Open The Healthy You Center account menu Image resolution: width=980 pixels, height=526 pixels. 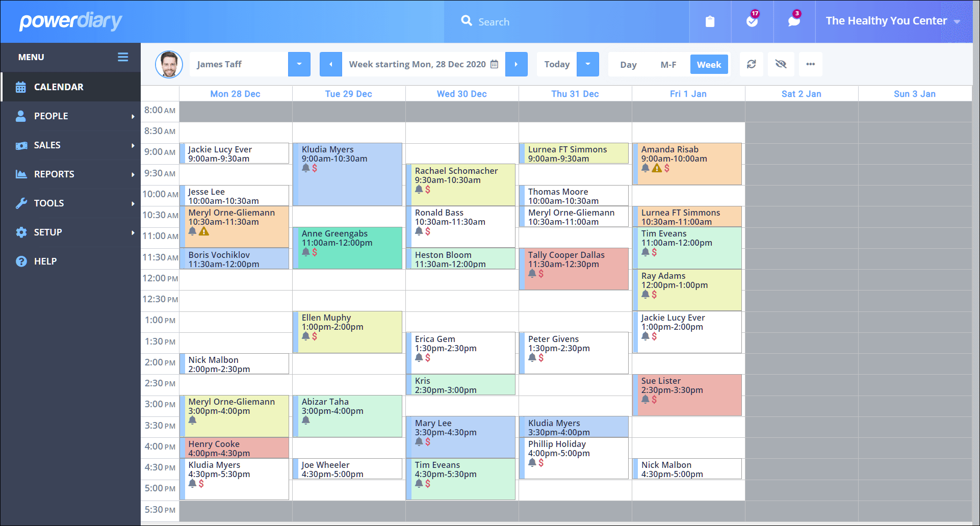pyautogui.click(x=893, y=21)
